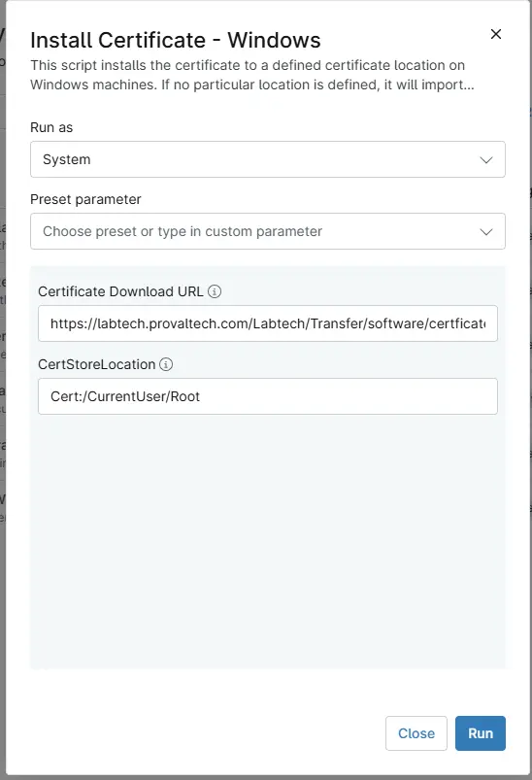
Task: Click the Preset parameter chevron arrow
Action: pos(485,232)
